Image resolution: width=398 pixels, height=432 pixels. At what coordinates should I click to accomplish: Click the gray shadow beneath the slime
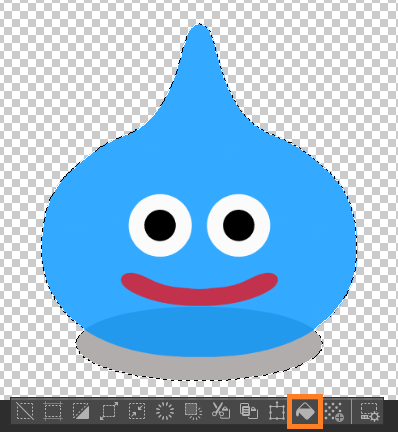pos(199,367)
